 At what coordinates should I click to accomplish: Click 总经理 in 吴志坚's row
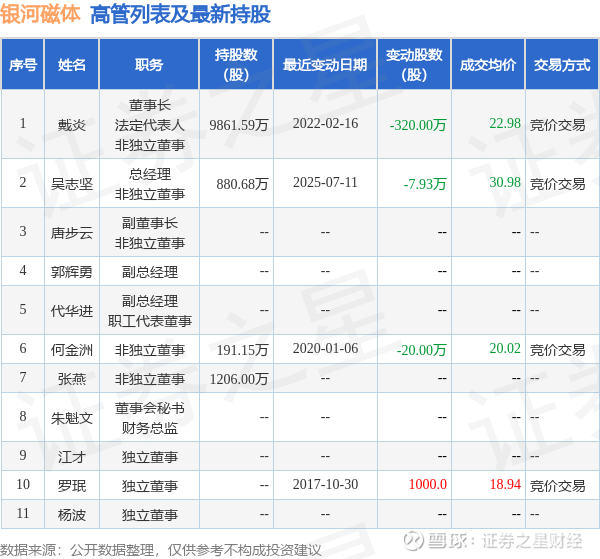coord(150,174)
